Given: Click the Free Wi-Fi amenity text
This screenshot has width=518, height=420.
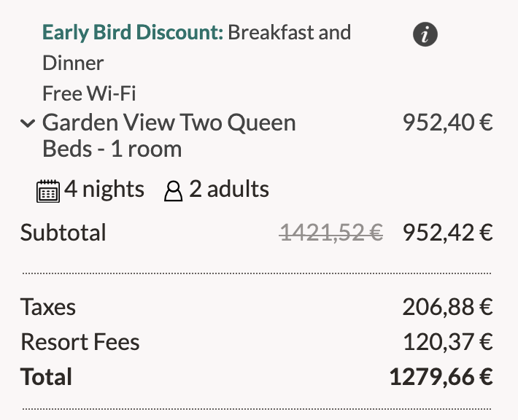Looking at the screenshot, I should click(x=89, y=93).
